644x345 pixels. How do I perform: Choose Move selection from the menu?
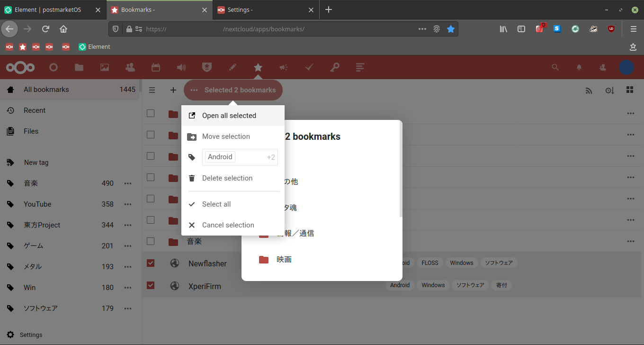click(x=226, y=136)
